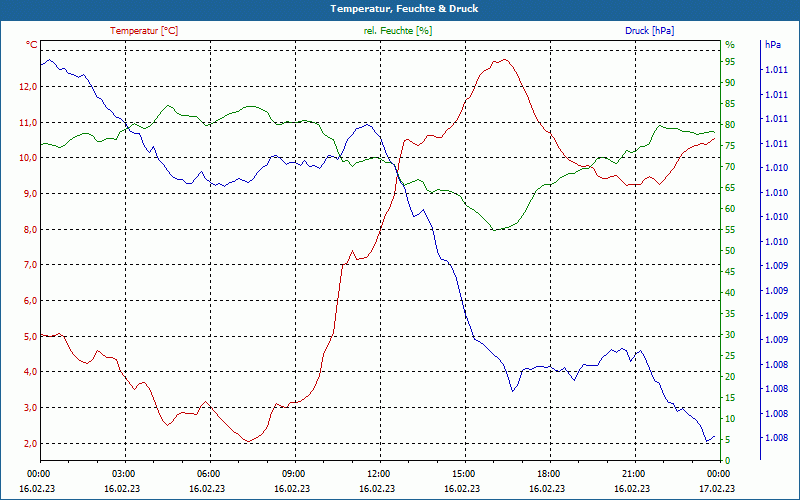800x500 pixels.
Task: Click the red °C axis unit label
Action: click(32, 45)
